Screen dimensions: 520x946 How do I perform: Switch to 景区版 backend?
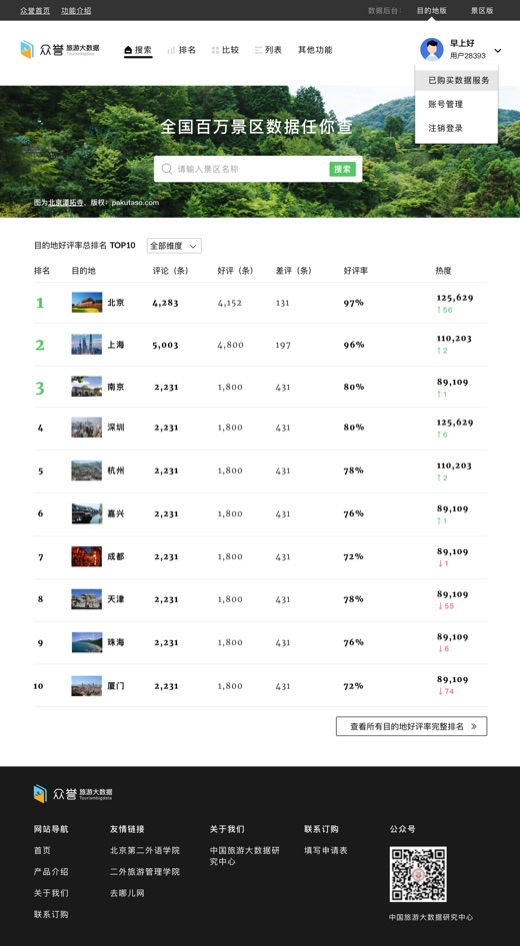tap(482, 11)
